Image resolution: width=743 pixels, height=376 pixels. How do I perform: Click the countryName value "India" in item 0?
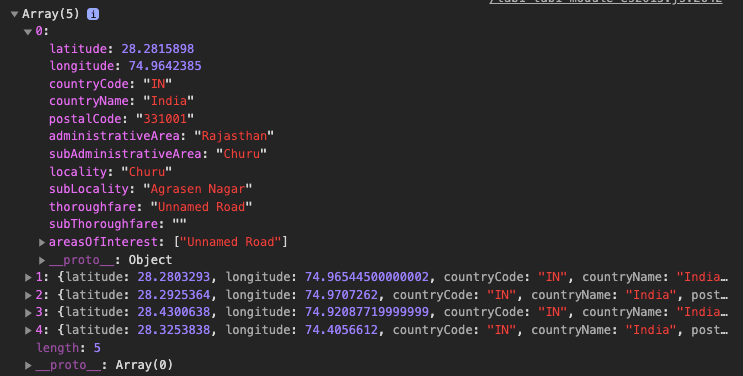click(169, 101)
